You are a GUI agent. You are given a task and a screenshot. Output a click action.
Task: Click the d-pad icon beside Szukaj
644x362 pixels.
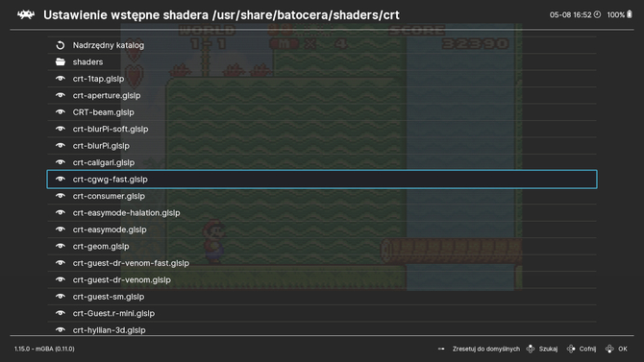click(x=531, y=349)
